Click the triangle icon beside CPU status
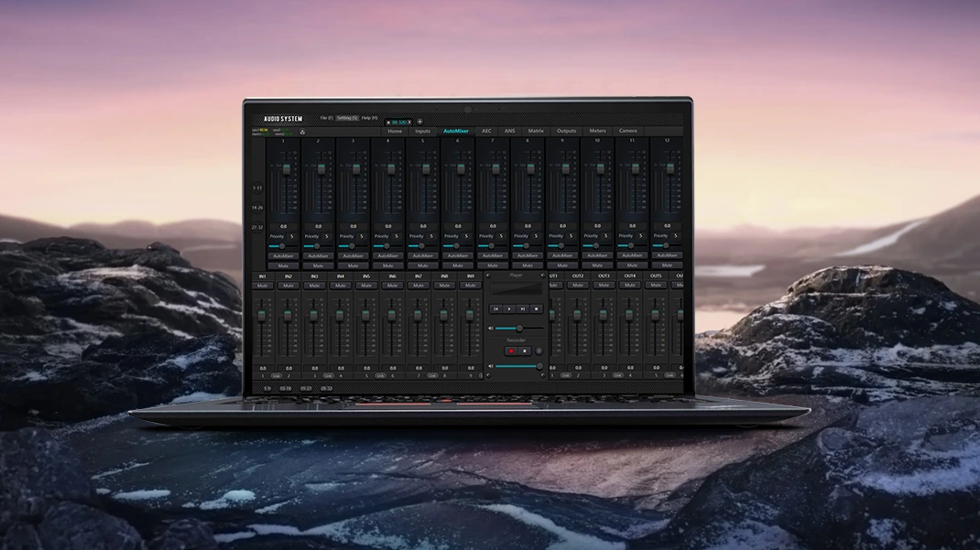 click(x=302, y=132)
